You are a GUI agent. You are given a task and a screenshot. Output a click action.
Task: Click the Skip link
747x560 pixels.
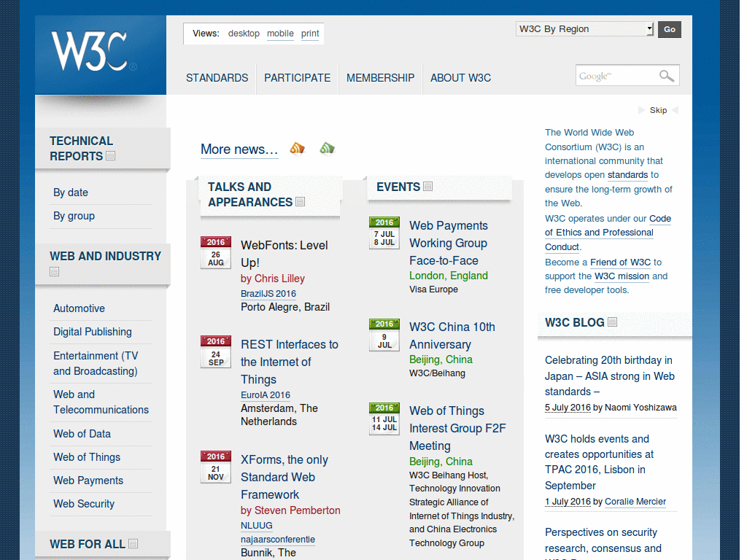click(x=659, y=110)
